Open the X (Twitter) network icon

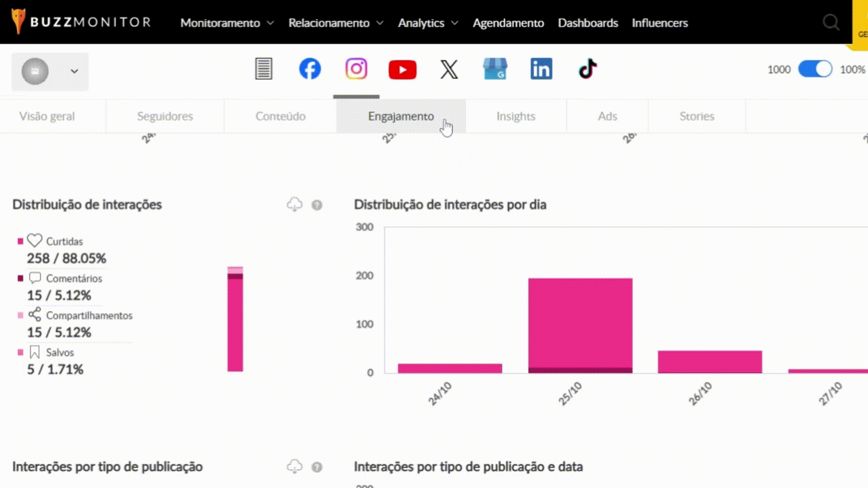pos(449,70)
